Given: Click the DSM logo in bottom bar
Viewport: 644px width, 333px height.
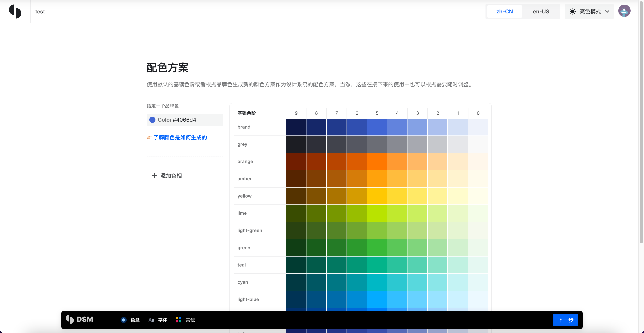Looking at the screenshot, I should [80, 319].
